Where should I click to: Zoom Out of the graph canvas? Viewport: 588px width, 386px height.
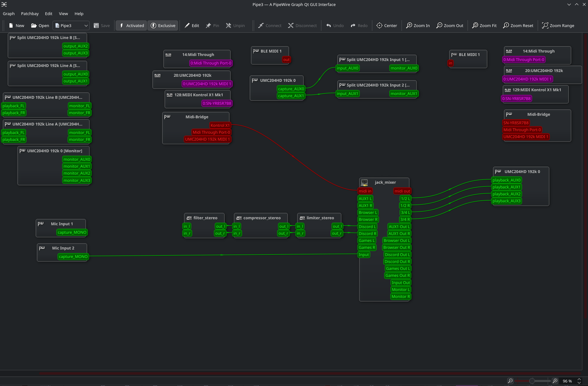point(450,25)
